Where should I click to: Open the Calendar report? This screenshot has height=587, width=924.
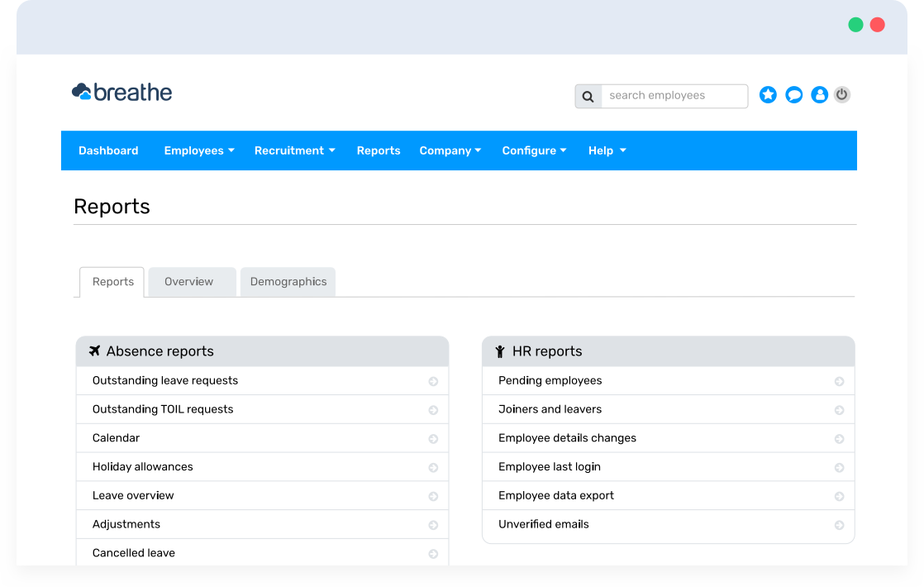[x=262, y=438]
